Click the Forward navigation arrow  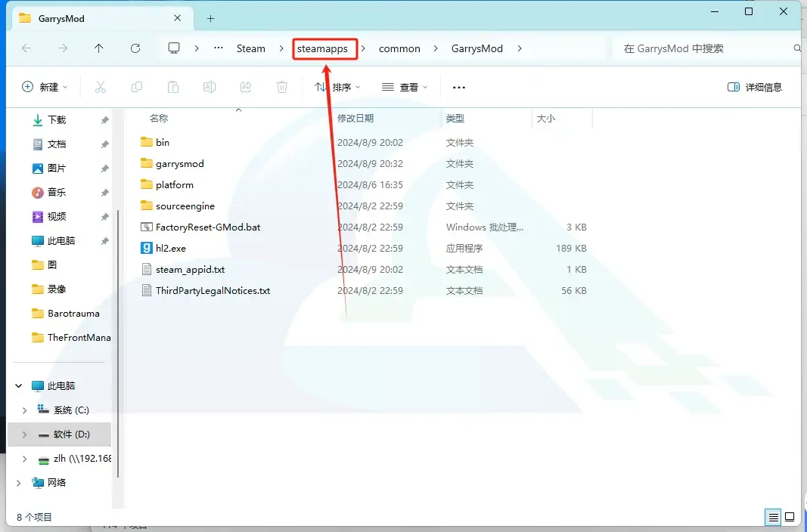tap(63, 48)
